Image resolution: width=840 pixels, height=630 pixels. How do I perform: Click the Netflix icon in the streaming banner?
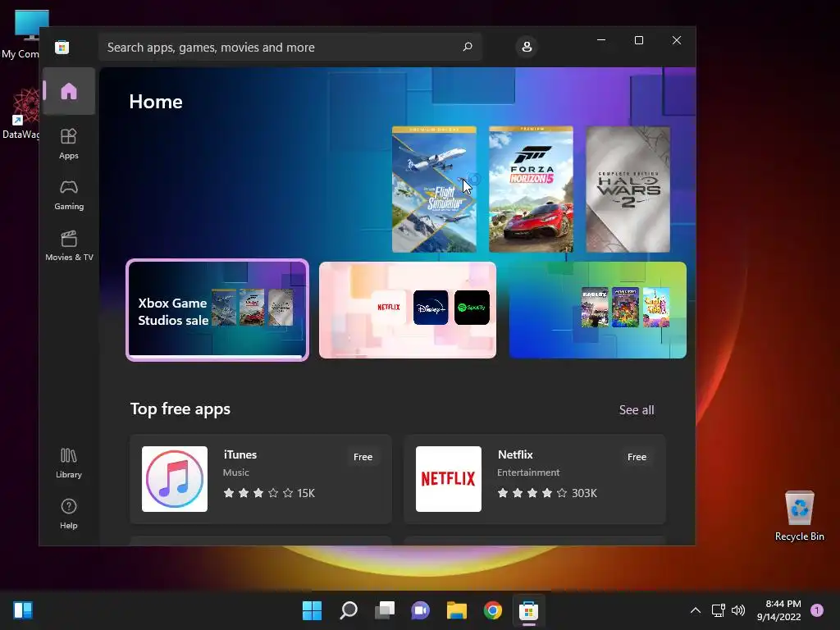[x=388, y=308]
